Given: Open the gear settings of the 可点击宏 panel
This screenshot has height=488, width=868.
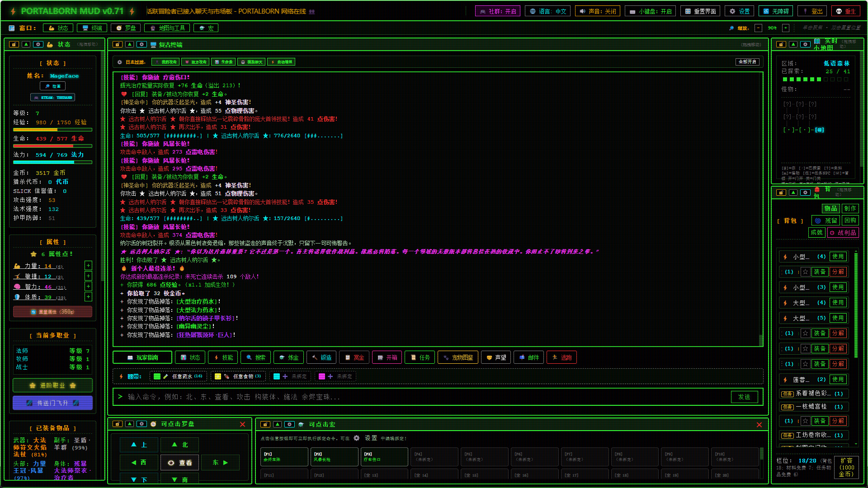Looking at the screenshot, I should pyautogui.click(x=290, y=424).
